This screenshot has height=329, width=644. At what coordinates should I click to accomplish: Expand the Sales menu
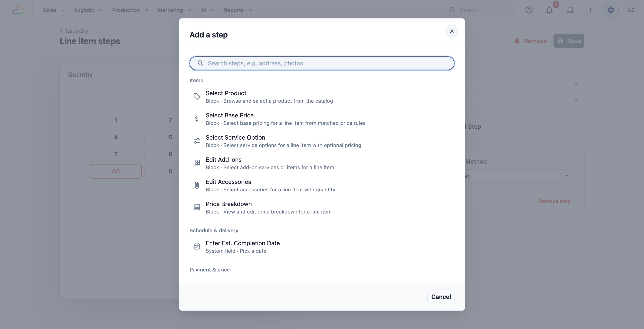pyautogui.click(x=54, y=10)
